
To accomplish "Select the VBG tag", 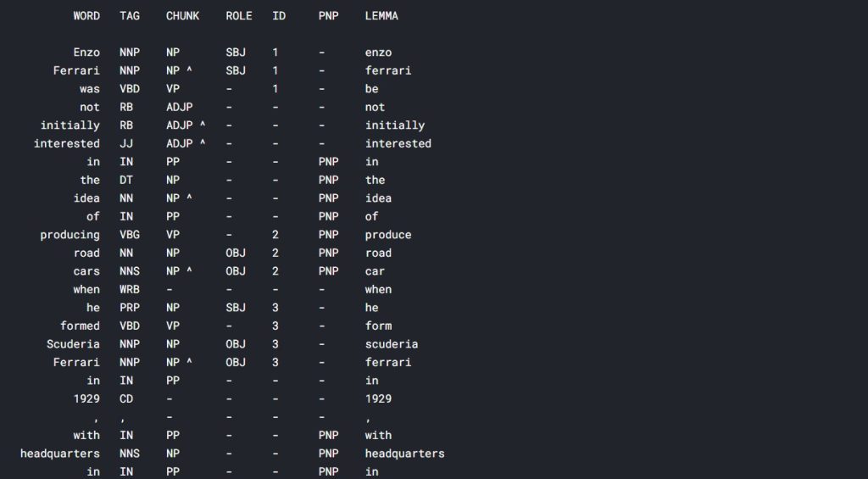I will [130, 235].
